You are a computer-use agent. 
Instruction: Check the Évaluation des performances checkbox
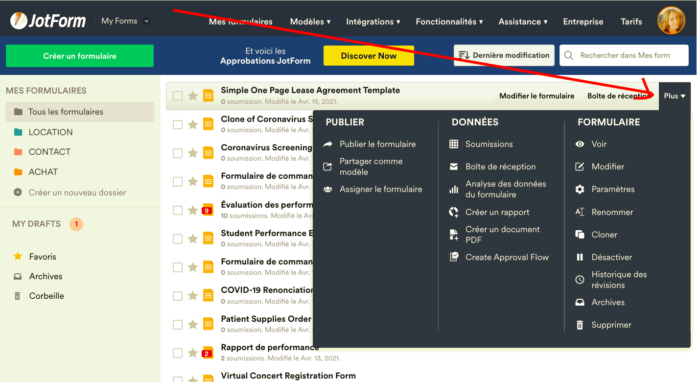pyautogui.click(x=178, y=210)
